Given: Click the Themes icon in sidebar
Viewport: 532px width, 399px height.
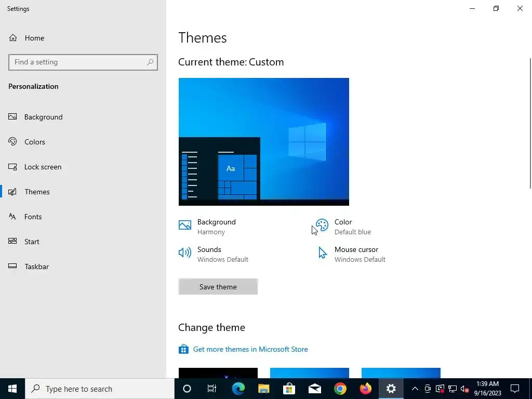Looking at the screenshot, I should (12, 192).
